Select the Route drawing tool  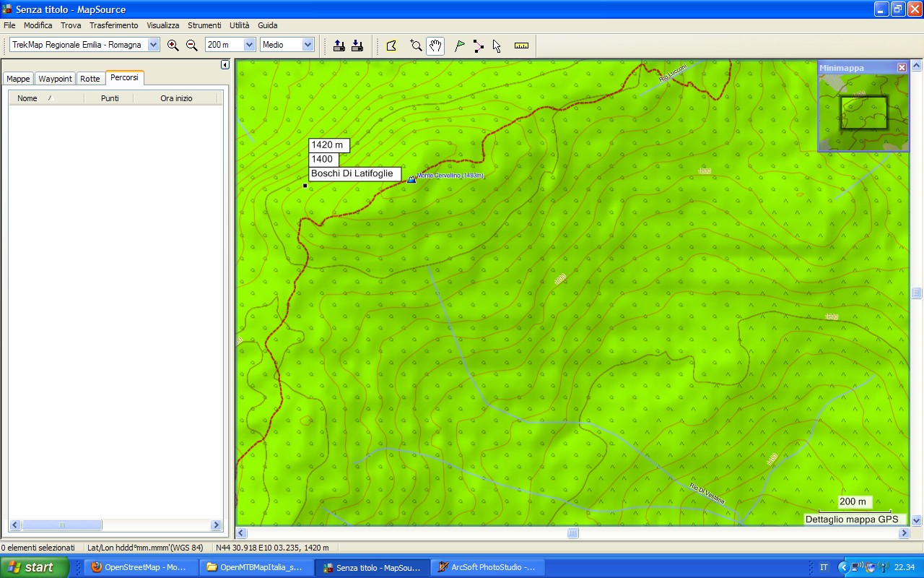click(478, 46)
